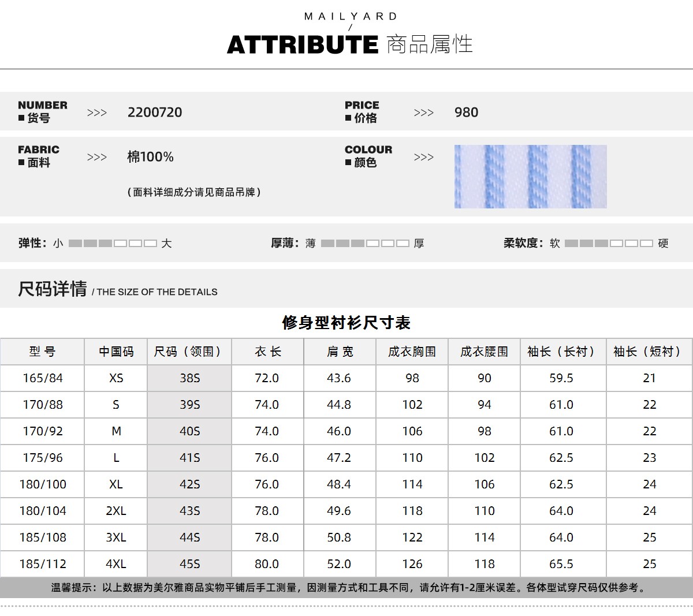Click the 修身型衬衫尺寸表 table title

click(x=346, y=323)
